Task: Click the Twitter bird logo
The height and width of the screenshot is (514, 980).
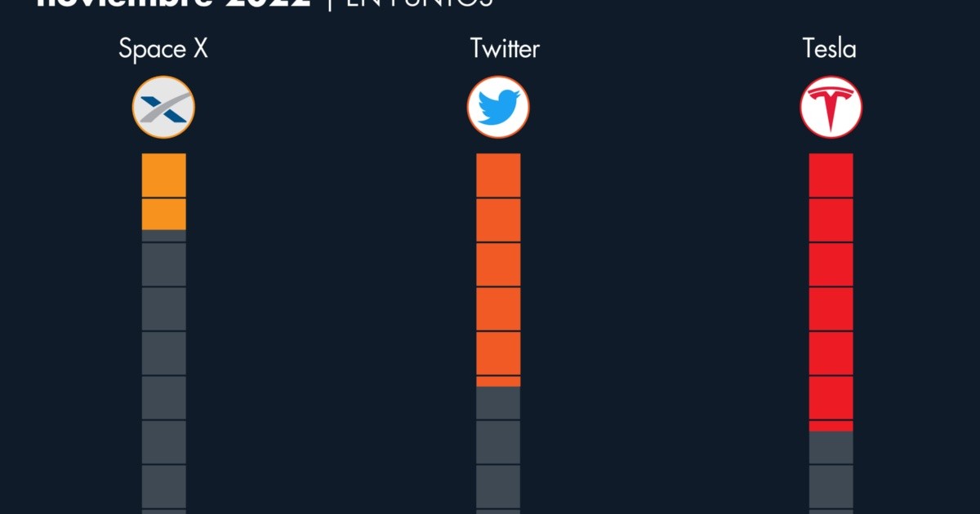Action: coord(498,107)
